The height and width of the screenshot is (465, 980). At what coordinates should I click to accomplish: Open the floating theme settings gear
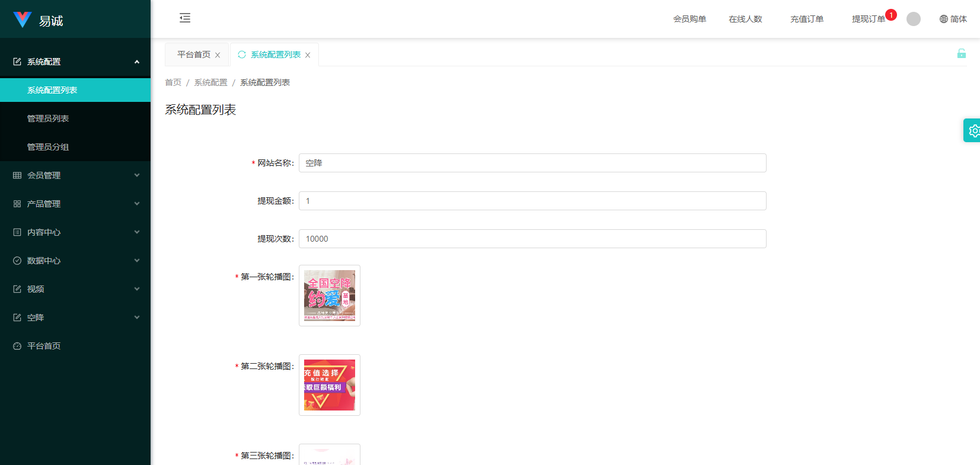(973, 130)
